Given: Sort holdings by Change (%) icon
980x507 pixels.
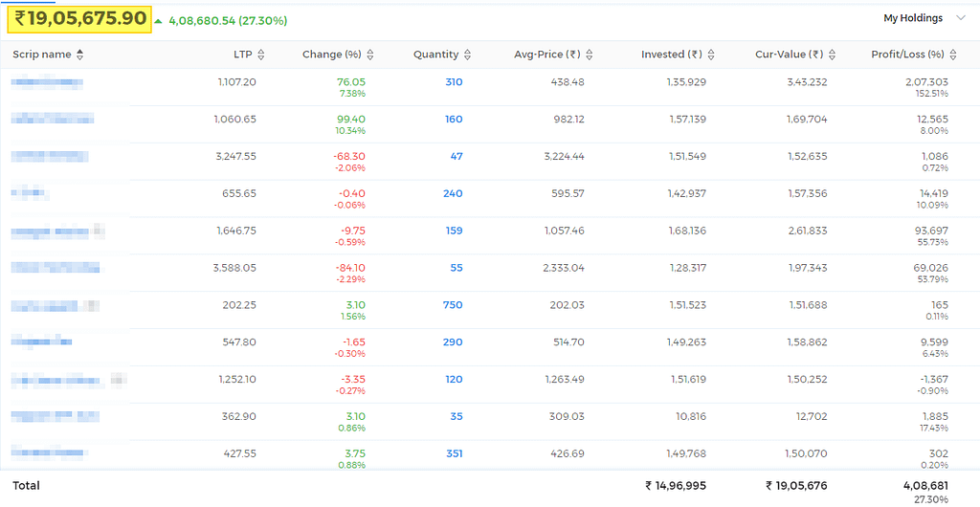Looking at the screenshot, I should (x=370, y=55).
